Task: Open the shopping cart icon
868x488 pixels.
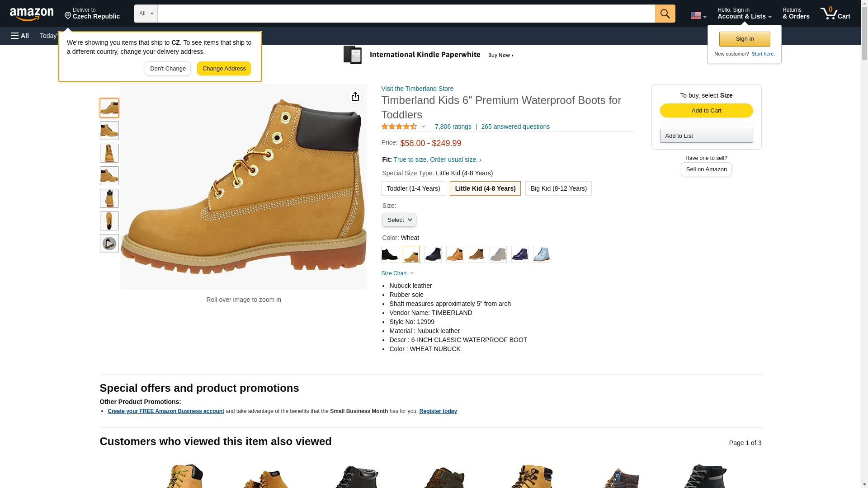Action: [x=835, y=14]
